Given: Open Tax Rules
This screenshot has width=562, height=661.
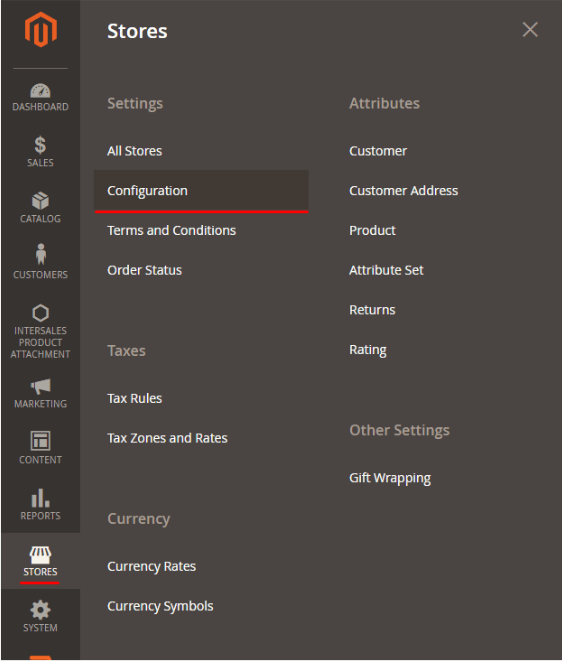Looking at the screenshot, I should (x=134, y=398).
